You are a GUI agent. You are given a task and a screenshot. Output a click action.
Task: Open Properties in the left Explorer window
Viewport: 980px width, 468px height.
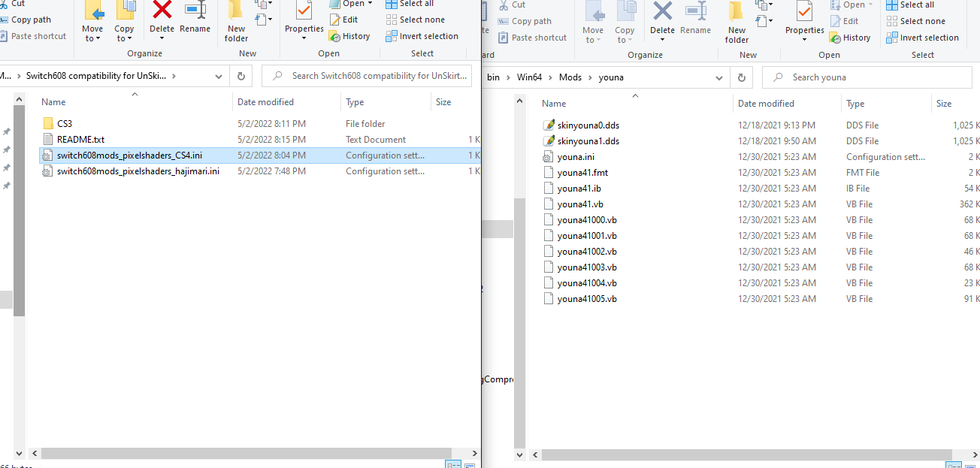point(304,18)
